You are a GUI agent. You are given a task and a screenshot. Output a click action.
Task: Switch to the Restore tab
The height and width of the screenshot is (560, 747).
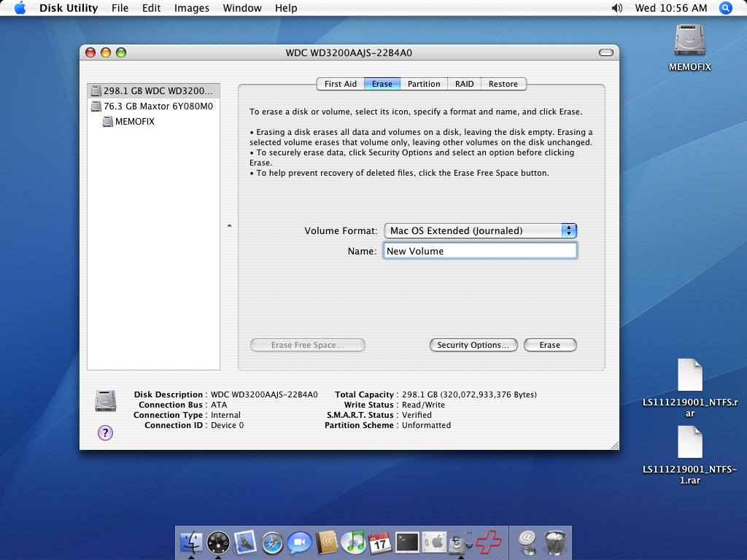503,84
